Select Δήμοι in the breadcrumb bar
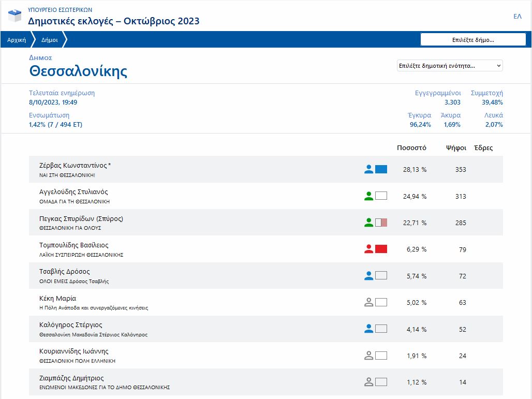532x399 pixels. click(50, 40)
